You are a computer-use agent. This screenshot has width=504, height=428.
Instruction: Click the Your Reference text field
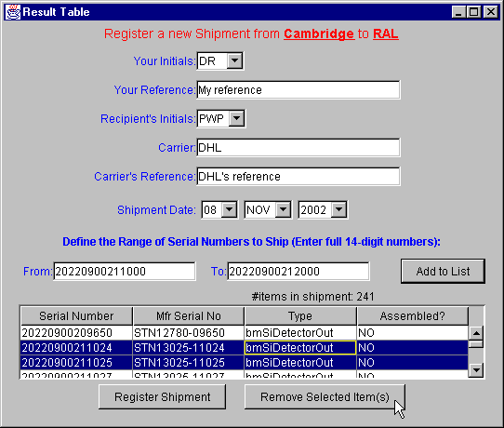[298, 89]
